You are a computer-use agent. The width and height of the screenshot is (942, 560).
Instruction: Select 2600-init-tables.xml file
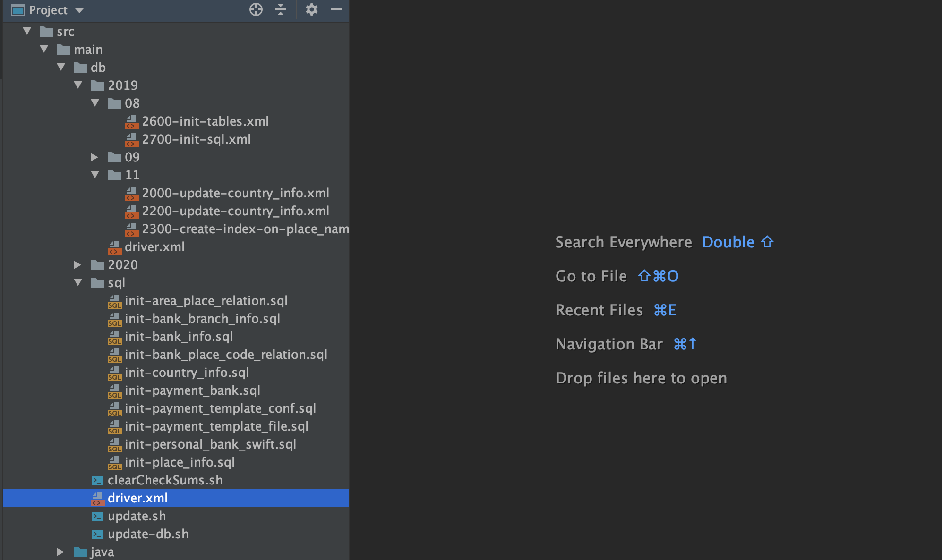(205, 121)
